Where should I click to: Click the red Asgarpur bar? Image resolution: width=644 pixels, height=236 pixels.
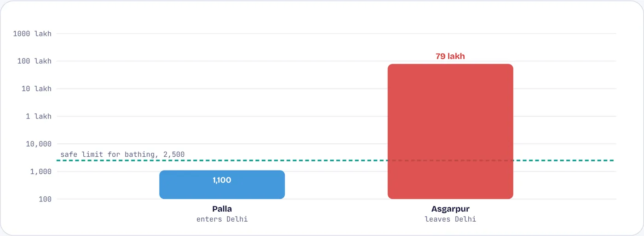click(450, 131)
